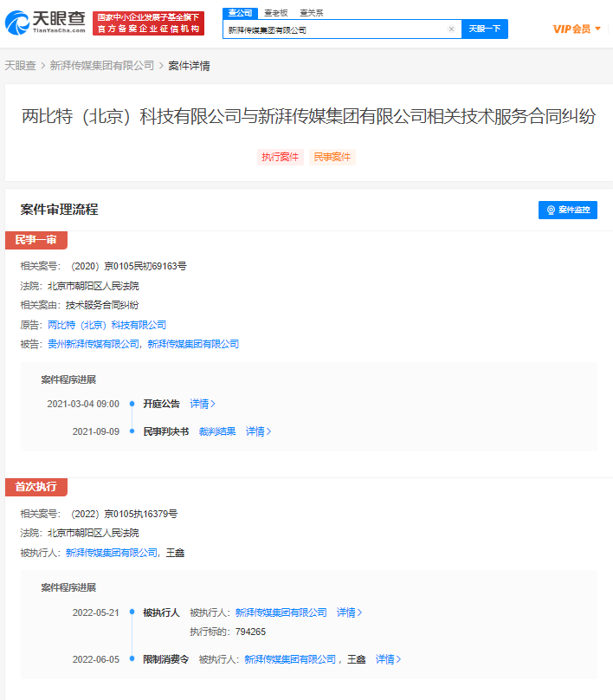Open plaintiff 两比特（北京）科技有限公司 link
Screen dimensions: 613x700
106,325
